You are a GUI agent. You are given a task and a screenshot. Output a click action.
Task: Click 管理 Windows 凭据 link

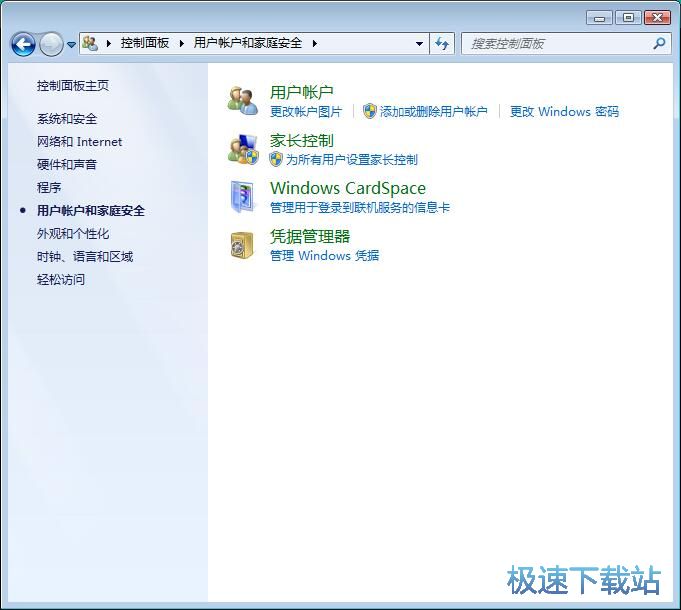coord(324,255)
